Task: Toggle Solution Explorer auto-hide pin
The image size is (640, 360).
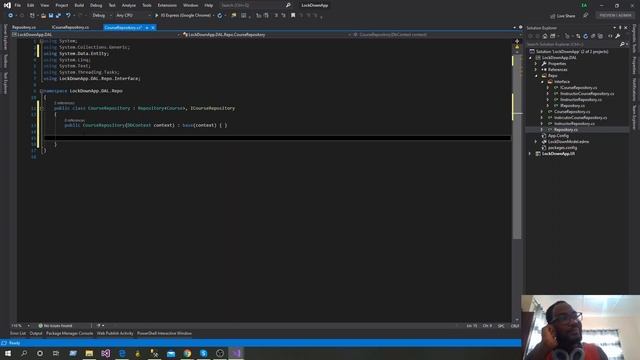Action: [x=620, y=28]
